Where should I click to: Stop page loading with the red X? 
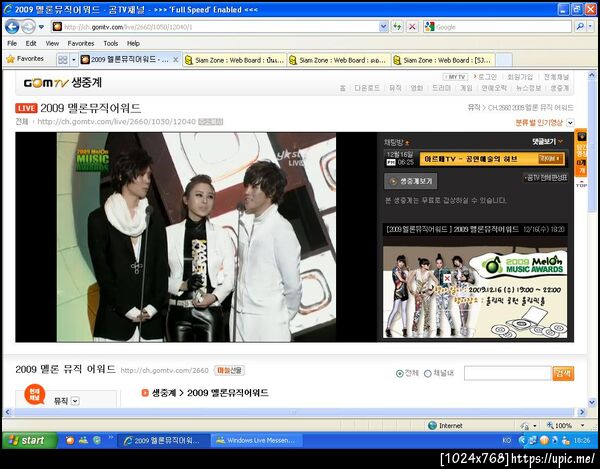pyautogui.click(x=412, y=27)
